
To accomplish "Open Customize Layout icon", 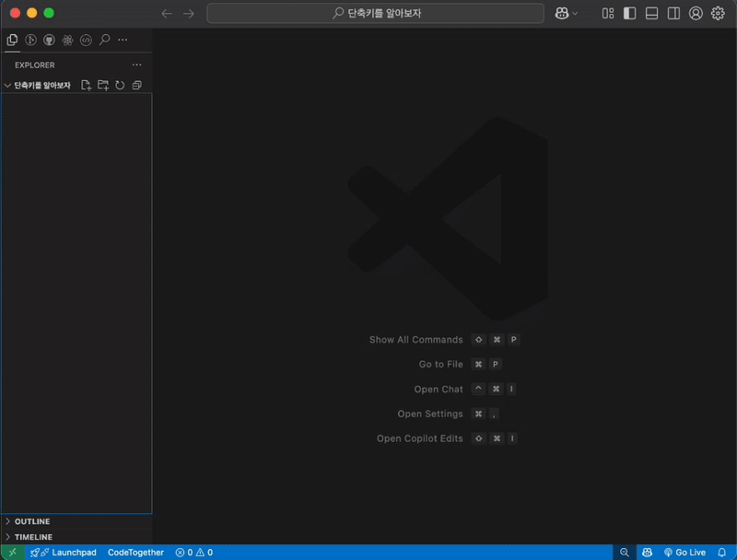I will tap(608, 13).
